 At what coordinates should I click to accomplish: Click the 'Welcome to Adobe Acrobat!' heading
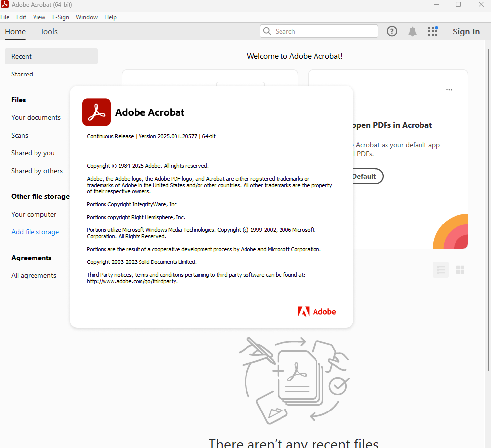pos(295,56)
